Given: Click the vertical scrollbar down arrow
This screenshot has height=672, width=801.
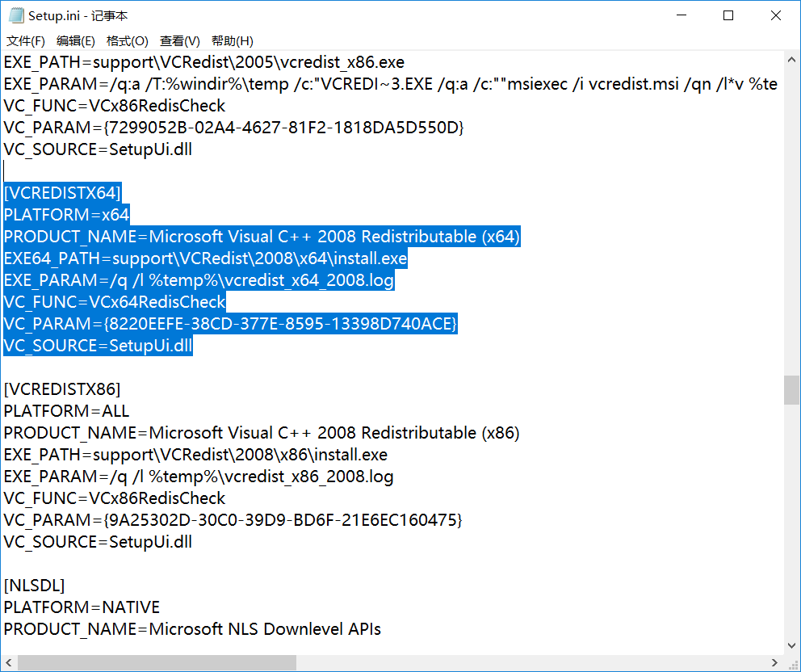Looking at the screenshot, I should click(x=792, y=645).
